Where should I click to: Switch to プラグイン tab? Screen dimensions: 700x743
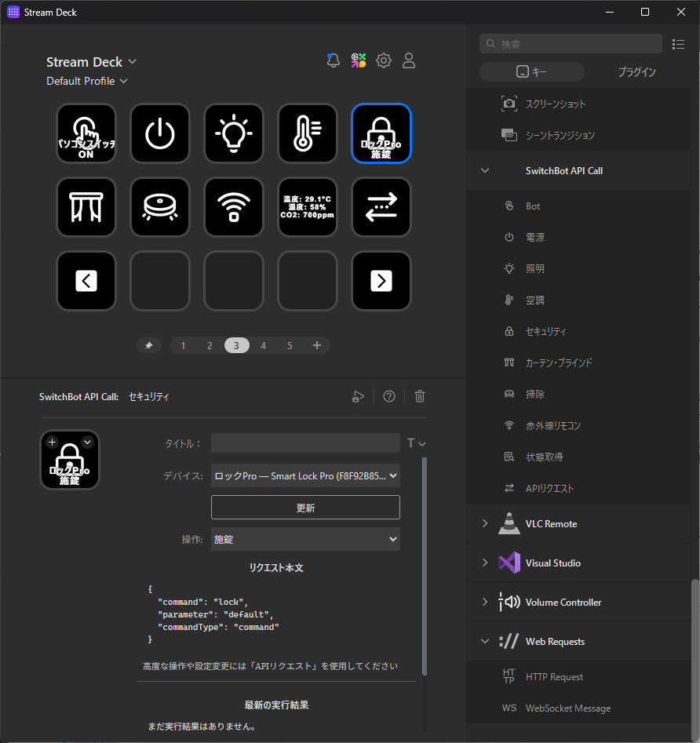[637, 71]
